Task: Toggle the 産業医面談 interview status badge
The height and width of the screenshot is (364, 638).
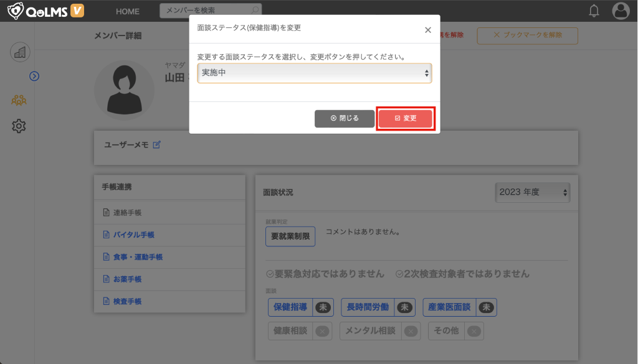Action: coord(459,307)
